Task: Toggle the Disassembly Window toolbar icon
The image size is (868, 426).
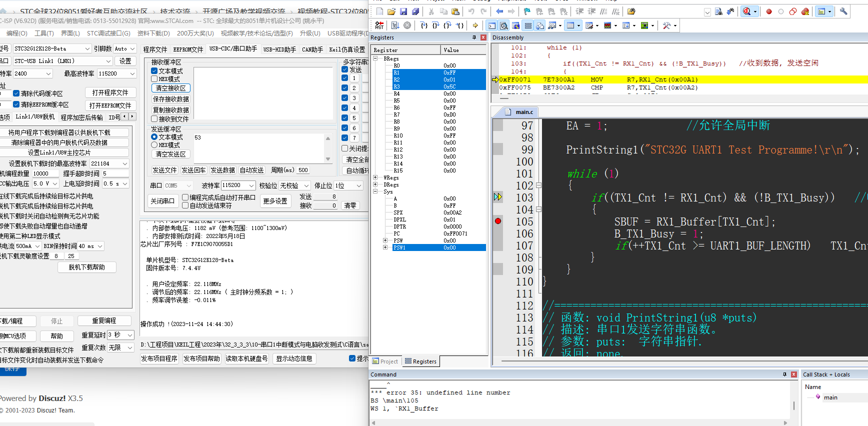Action: (504, 25)
